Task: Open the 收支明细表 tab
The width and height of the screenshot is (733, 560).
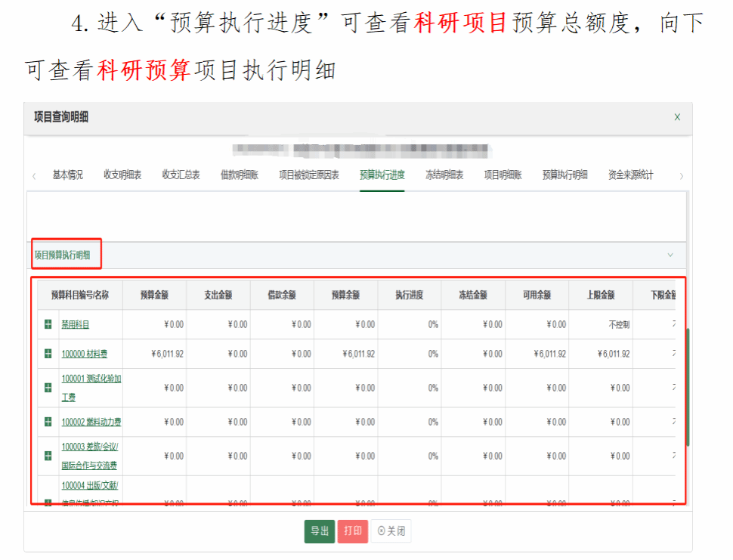Action: tap(122, 175)
